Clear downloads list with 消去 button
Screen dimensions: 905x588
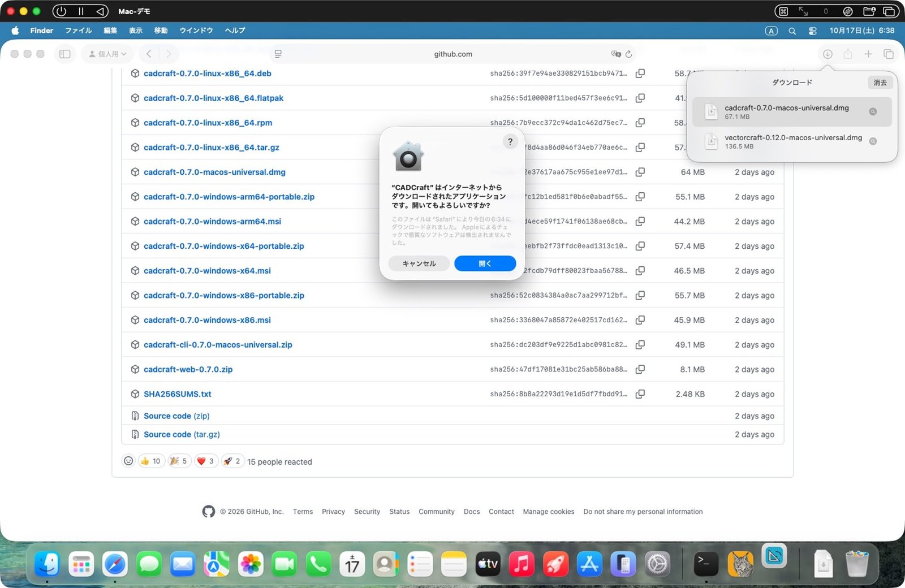point(880,83)
